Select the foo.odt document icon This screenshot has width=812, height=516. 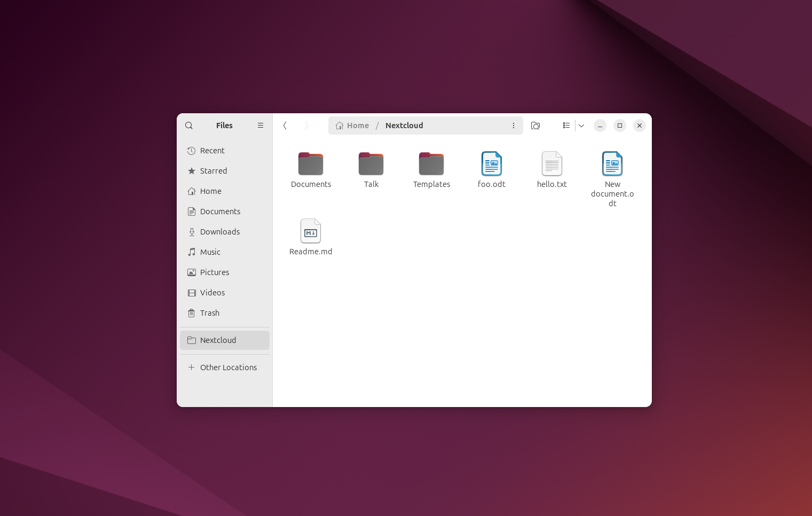pyautogui.click(x=492, y=163)
